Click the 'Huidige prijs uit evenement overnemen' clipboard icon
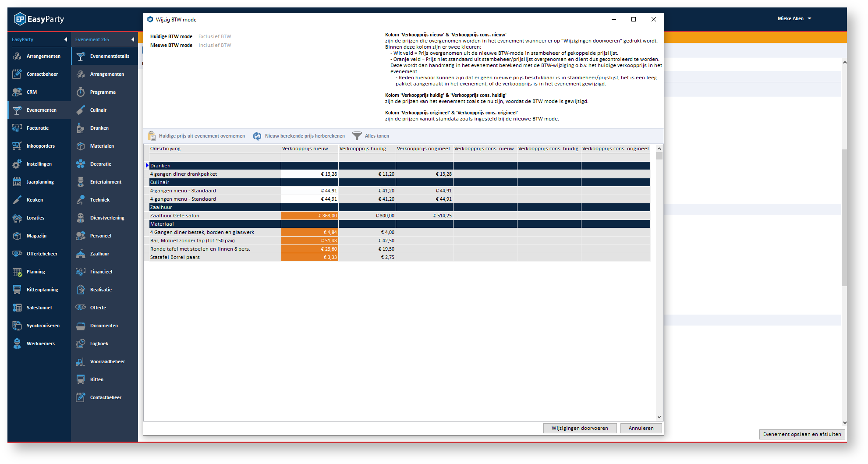868x464 pixels. click(x=152, y=136)
